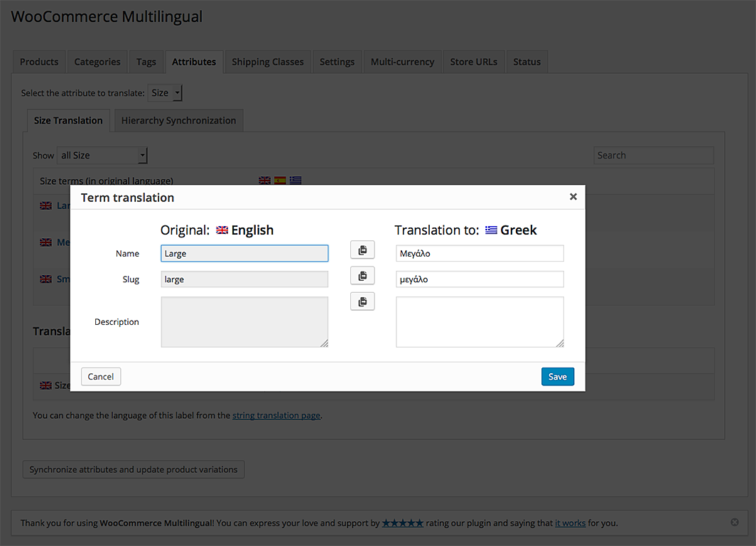Click the five-star rating link

pyautogui.click(x=403, y=523)
